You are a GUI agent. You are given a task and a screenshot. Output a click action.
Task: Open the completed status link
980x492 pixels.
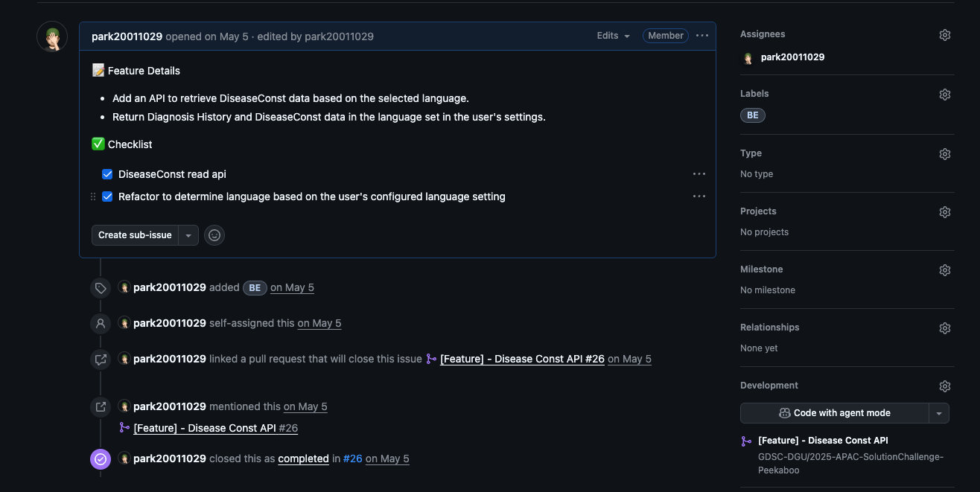point(303,459)
